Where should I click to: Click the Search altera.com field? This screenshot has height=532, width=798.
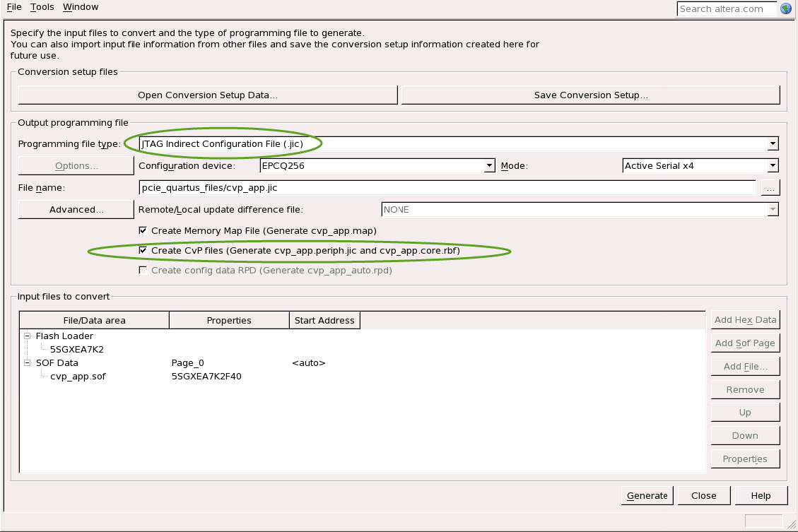point(726,8)
